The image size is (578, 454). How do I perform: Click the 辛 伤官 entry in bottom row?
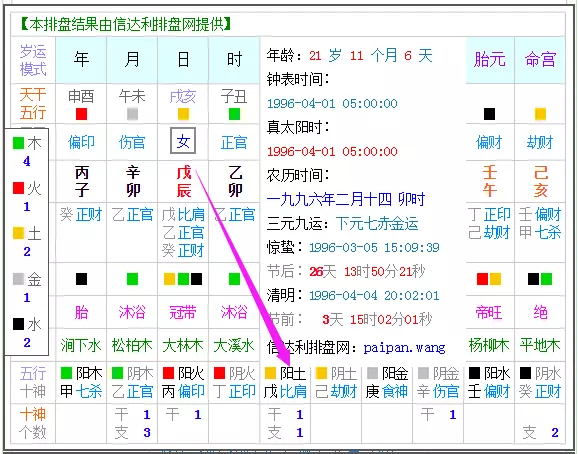pyautogui.click(x=438, y=391)
